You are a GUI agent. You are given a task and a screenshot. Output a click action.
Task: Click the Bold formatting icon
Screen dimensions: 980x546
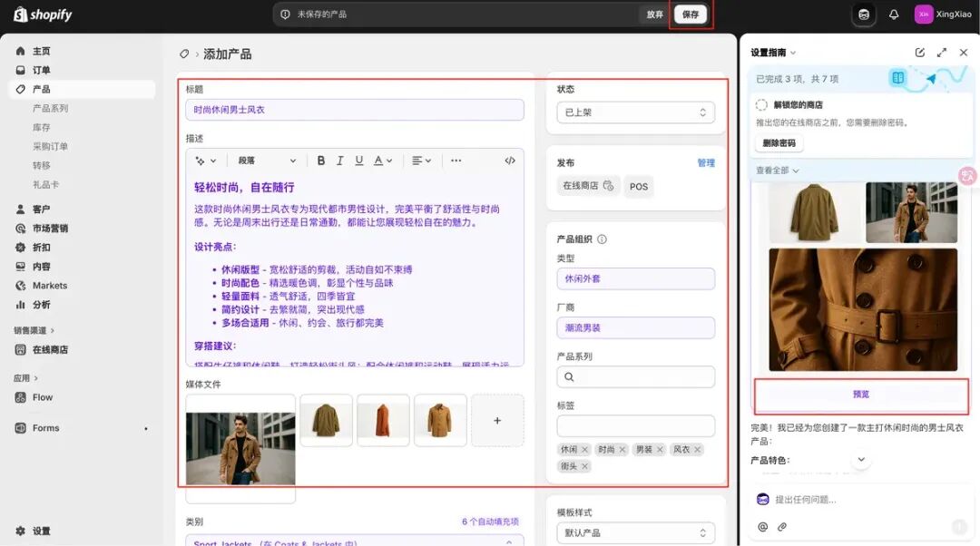pos(321,161)
